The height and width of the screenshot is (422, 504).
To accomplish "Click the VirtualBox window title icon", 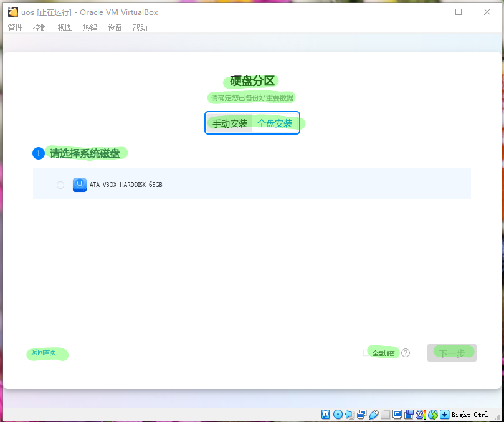I will (x=13, y=12).
